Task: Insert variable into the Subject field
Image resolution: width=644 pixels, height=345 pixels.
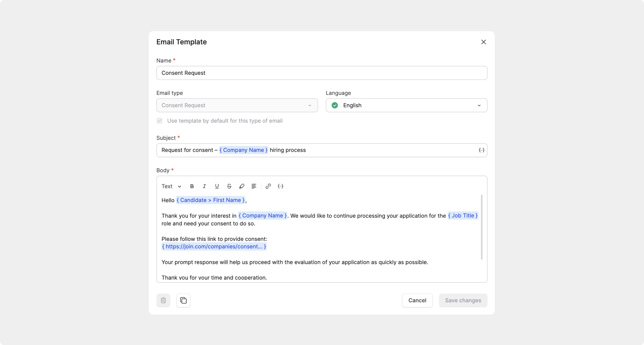Action: point(481,150)
